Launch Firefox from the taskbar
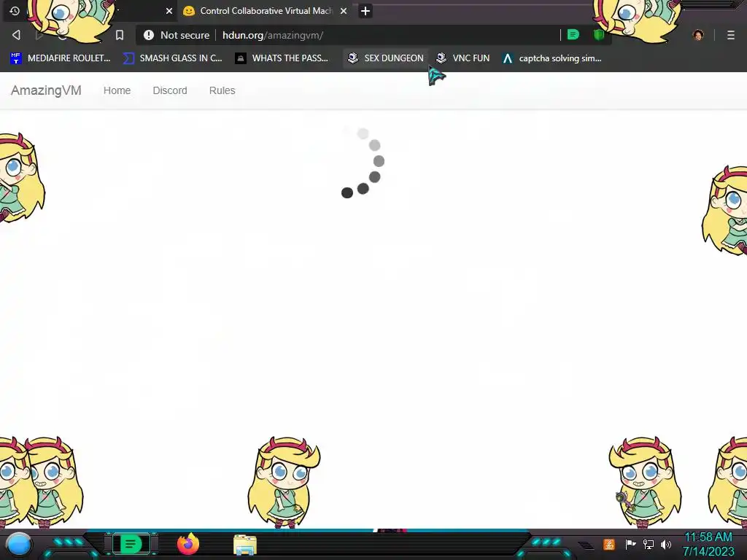 pyautogui.click(x=187, y=544)
